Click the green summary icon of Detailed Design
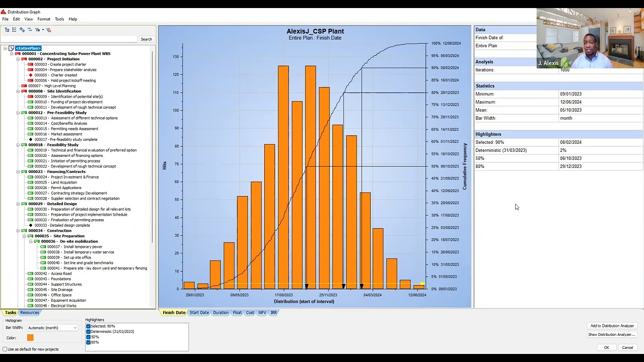The image size is (644, 362). pos(24,204)
